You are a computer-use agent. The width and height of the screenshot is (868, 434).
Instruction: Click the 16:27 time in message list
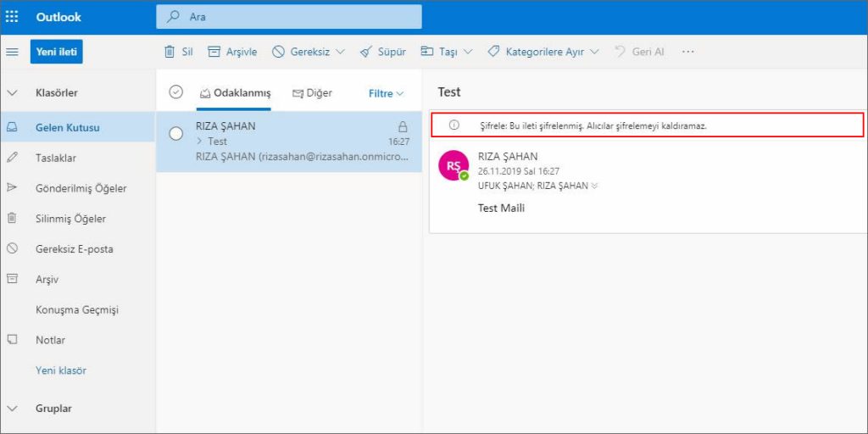(x=398, y=142)
